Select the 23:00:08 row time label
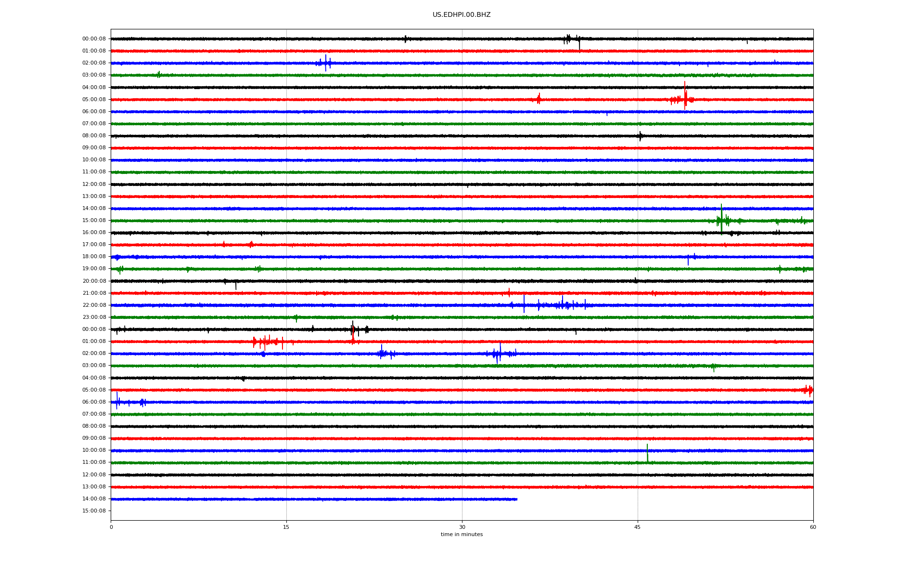Screen dimensions: 924x578 click(x=94, y=317)
